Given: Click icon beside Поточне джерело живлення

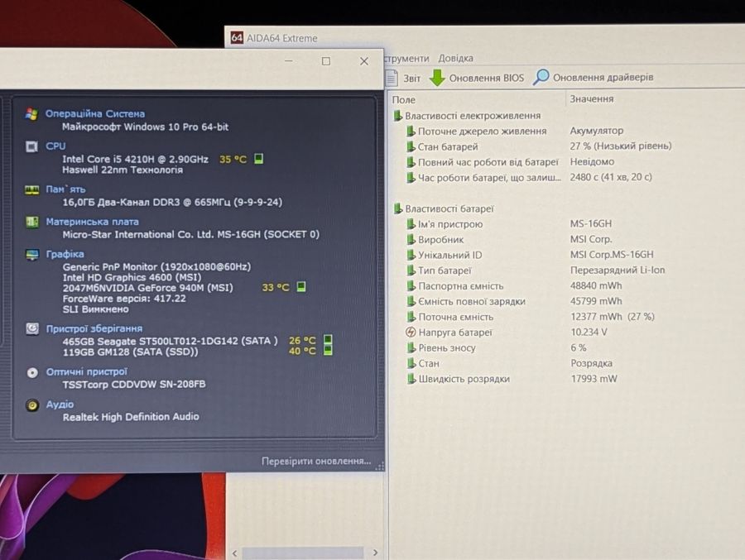Looking at the screenshot, I should pyautogui.click(x=411, y=131).
